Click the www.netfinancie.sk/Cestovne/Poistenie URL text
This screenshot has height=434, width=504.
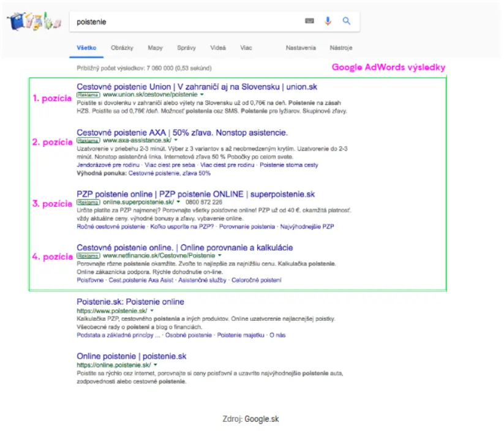click(x=159, y=255)
